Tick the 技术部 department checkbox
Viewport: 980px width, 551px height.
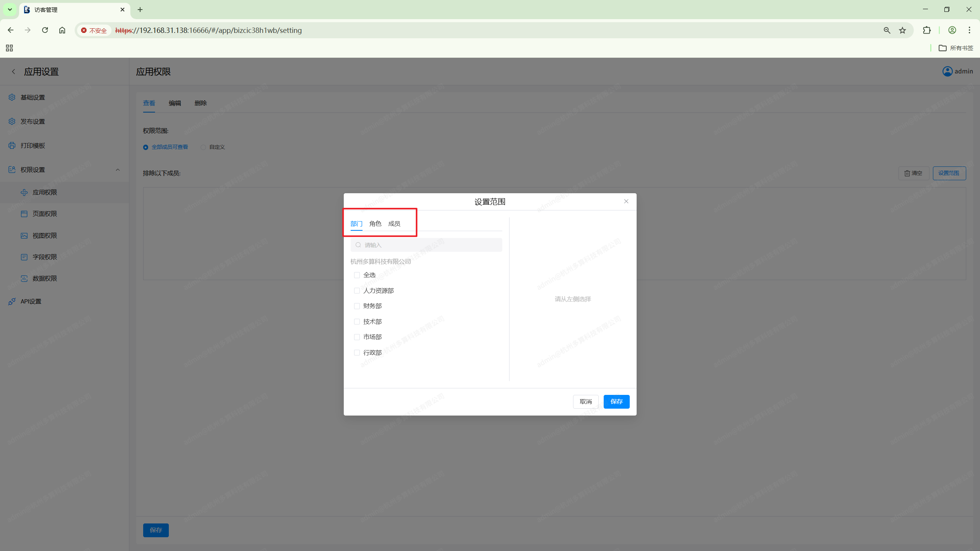[x=357, y=322]
